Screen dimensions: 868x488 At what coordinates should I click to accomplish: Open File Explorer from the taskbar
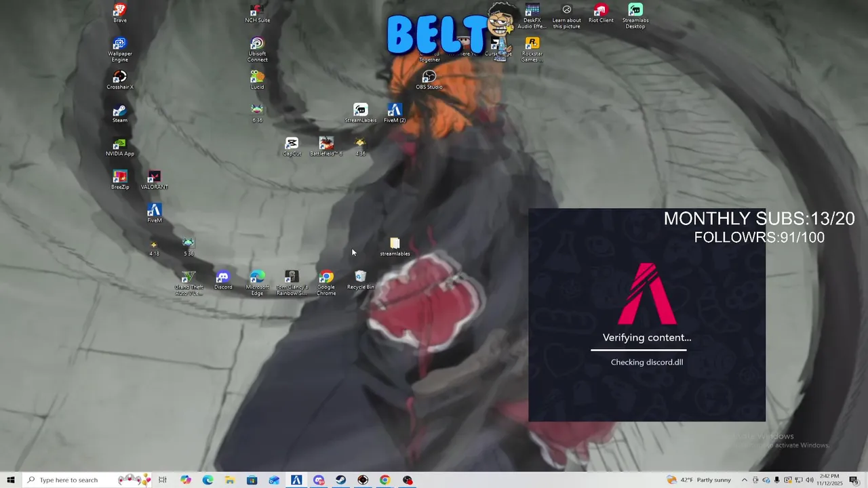coord(230,480)
